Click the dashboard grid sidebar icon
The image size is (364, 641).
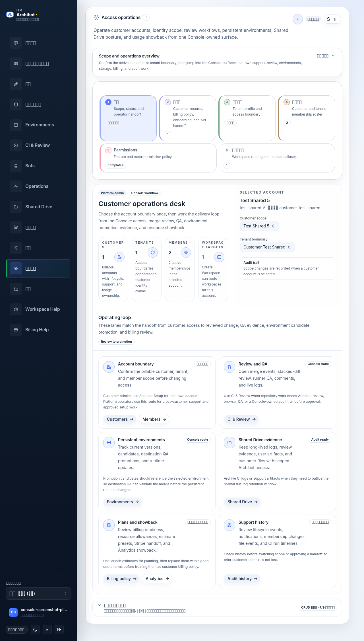[16, 63]
